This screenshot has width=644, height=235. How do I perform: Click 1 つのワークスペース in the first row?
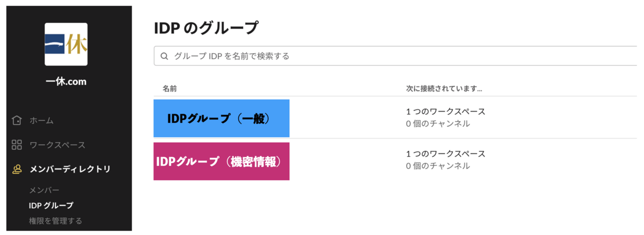point(446,112)
